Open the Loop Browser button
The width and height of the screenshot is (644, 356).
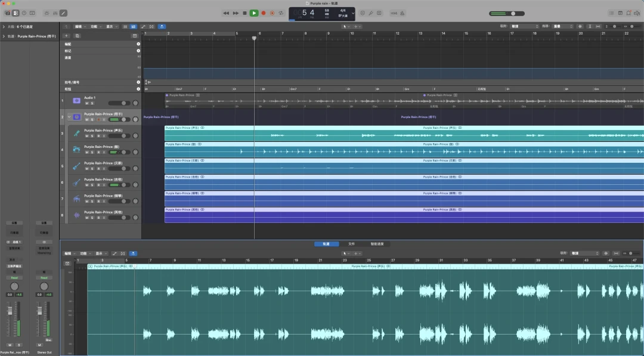(x=628, y=13)
